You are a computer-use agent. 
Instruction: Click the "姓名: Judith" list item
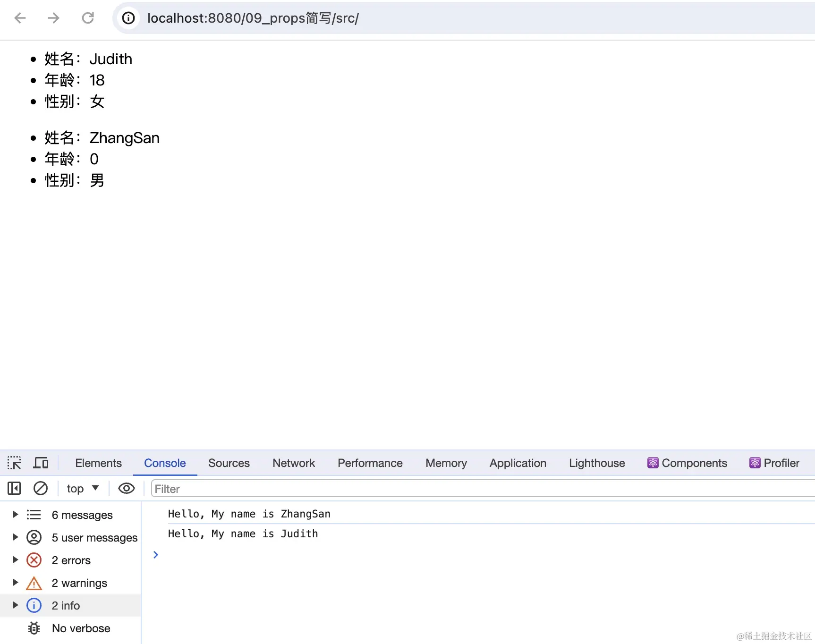[x=88, y=59]
